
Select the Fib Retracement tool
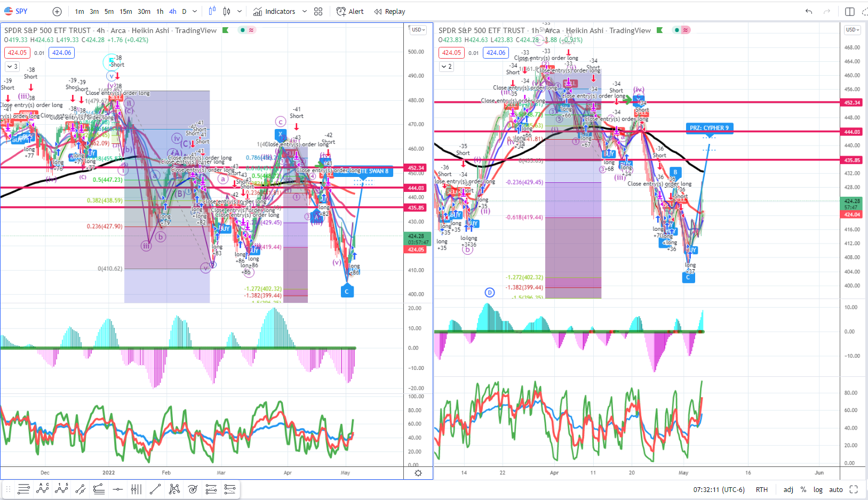pos(23,489)
